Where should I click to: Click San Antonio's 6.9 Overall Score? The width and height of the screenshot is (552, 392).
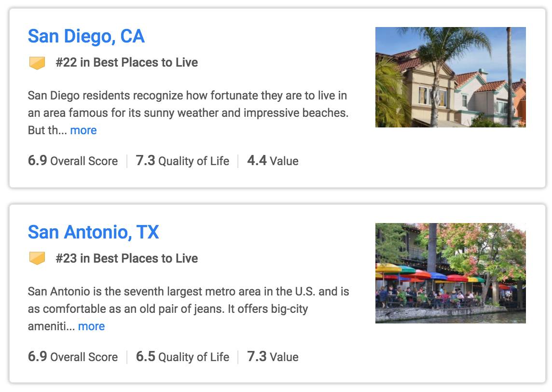coord(72,357)
